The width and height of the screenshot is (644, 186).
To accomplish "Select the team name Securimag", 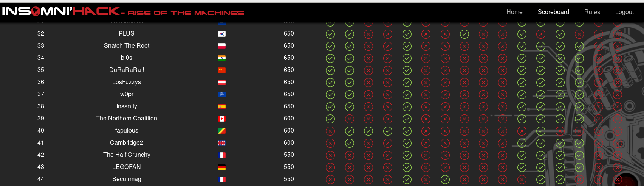I will 127,179.
